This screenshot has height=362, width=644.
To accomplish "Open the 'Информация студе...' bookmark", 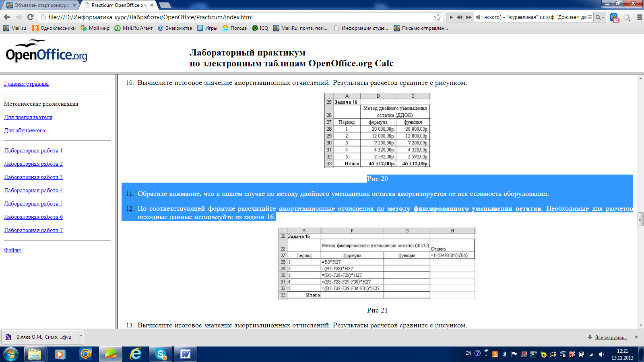I will (361, 28).
